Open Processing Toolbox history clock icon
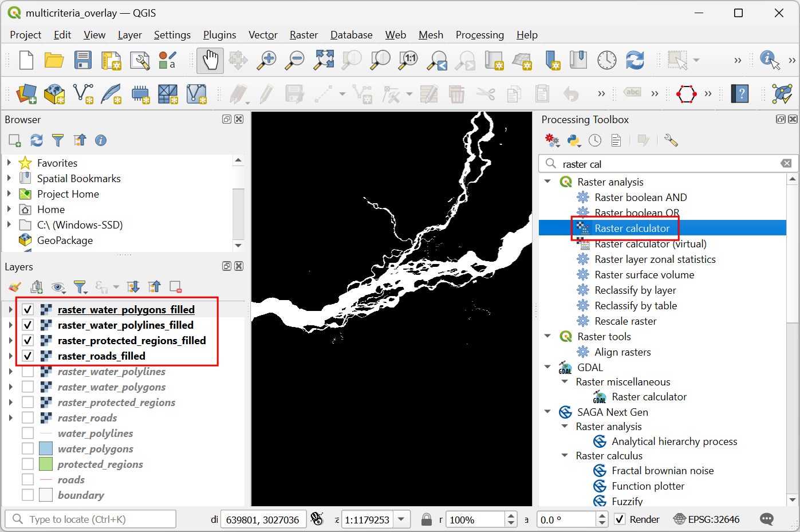The width and height of the screenshot is (800, 532). (595, 140)
